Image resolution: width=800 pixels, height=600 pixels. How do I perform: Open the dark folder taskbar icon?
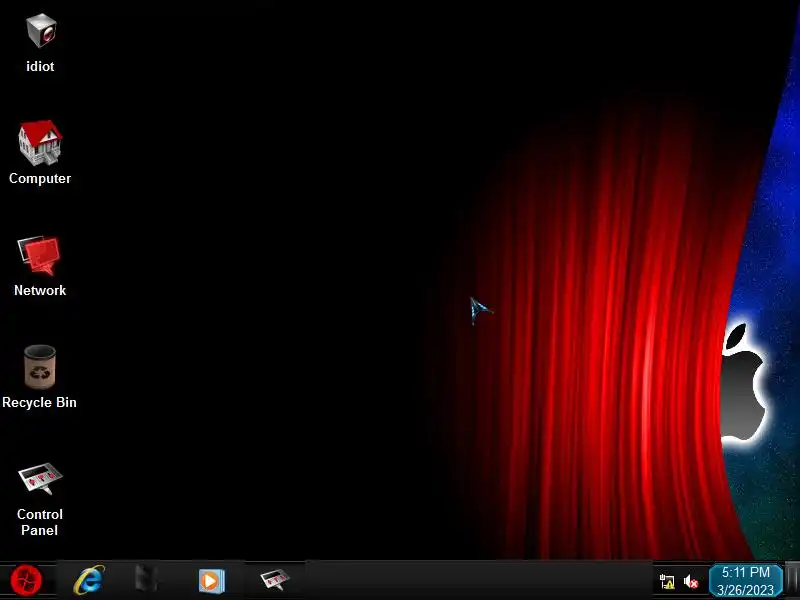(x=146, y=580)
